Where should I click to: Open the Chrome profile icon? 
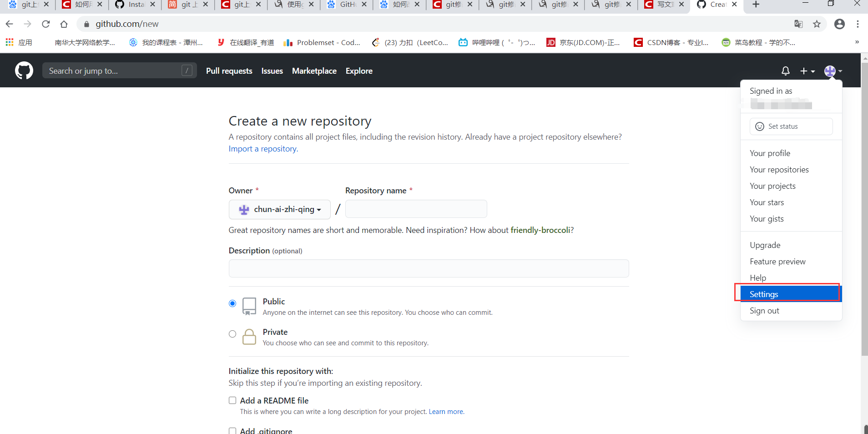click(840, 24)
